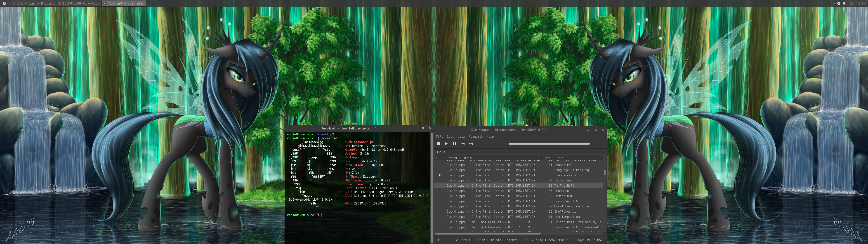Click the playlist horizontal scrollbar

point(488,233)
